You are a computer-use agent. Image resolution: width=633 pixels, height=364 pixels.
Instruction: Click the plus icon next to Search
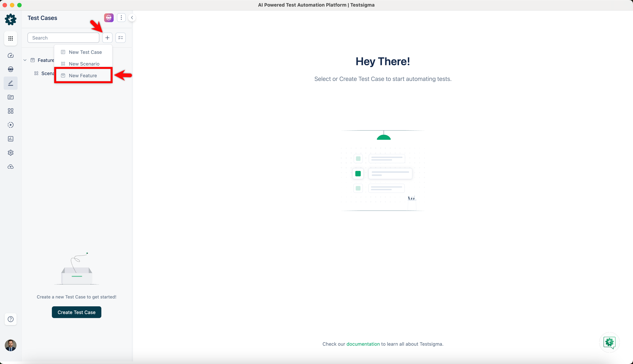click(x=107, y=38)
